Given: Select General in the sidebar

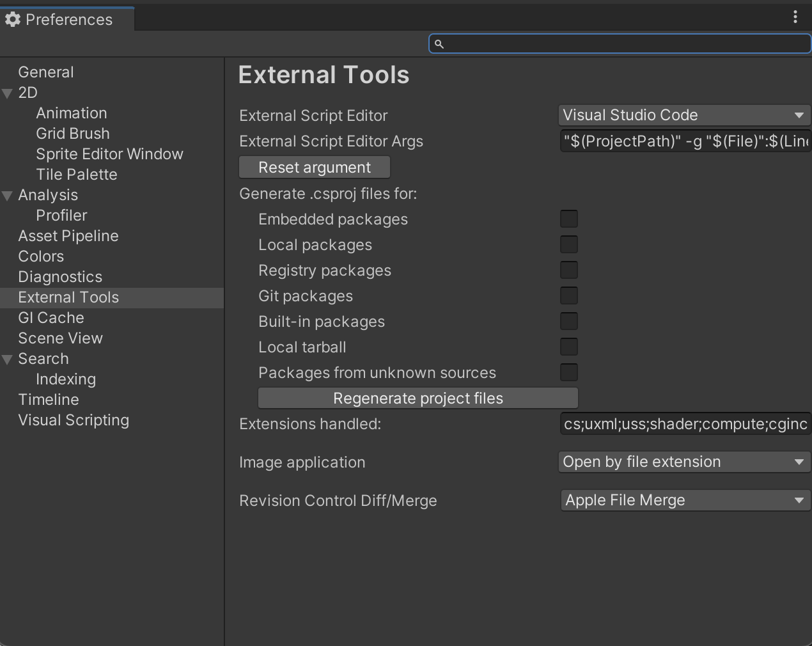Looking at the screenshot, I should click(46, 72).
